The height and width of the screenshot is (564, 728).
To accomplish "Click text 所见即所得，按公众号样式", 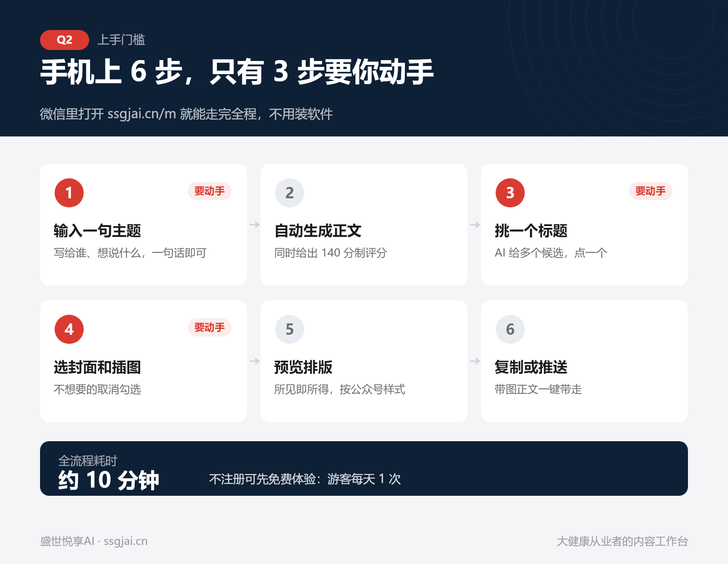I will coord(340,389).
